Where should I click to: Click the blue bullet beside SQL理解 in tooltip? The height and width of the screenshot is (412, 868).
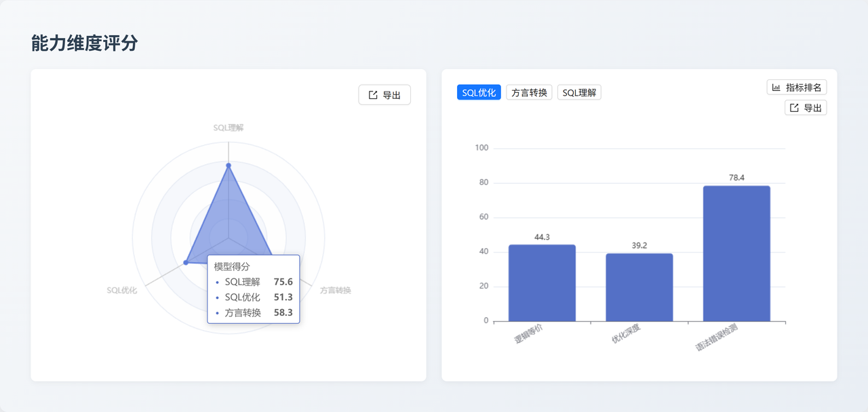[x=218, y=282]
